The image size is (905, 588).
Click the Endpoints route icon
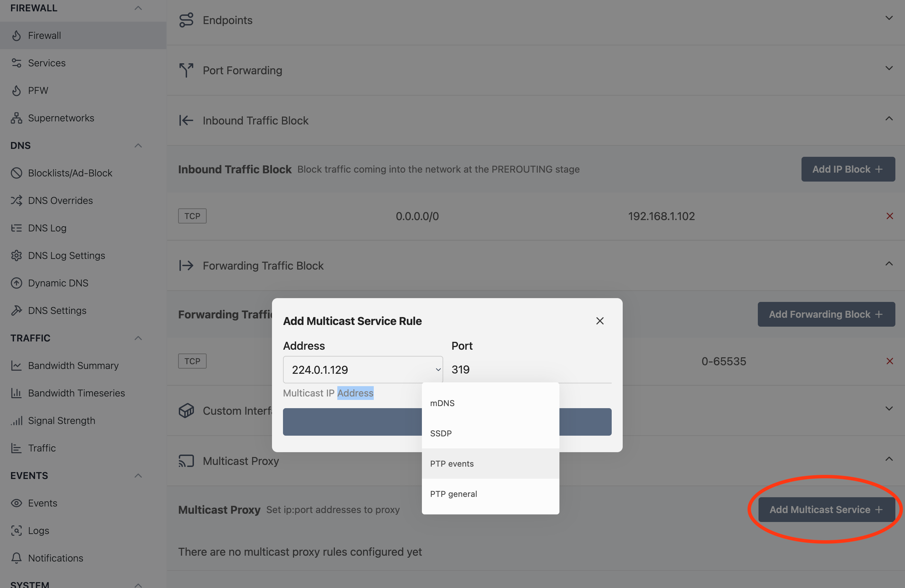186,20
